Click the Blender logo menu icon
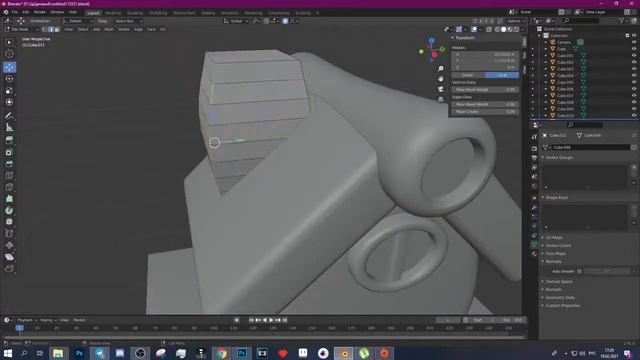 tap(6, 12)
